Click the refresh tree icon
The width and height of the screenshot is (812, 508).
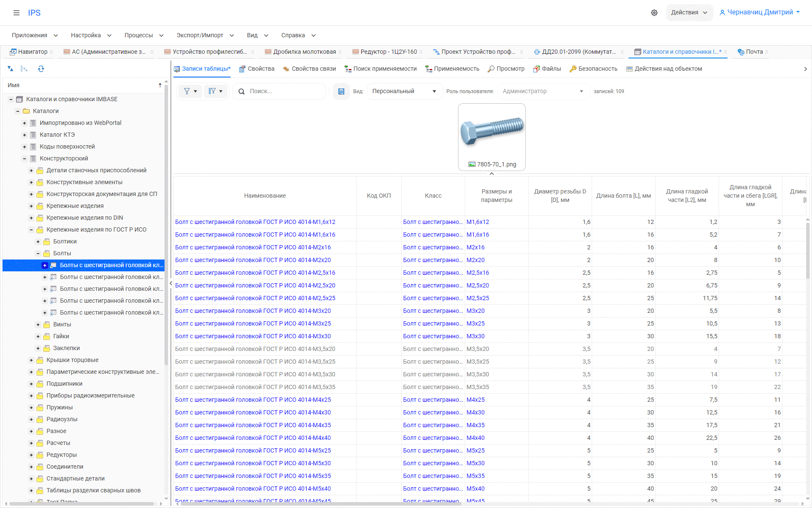tap(41, 69)
